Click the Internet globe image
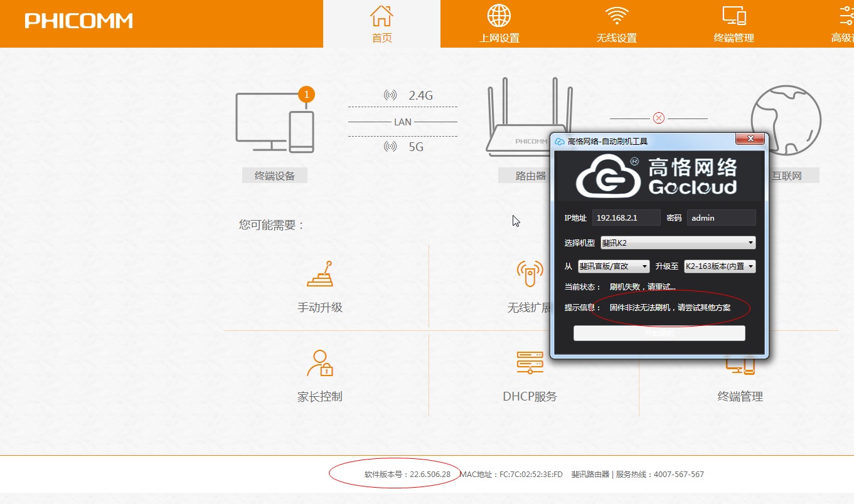The width and height of the screenshot is (854, 504). (x=786, y=120)
